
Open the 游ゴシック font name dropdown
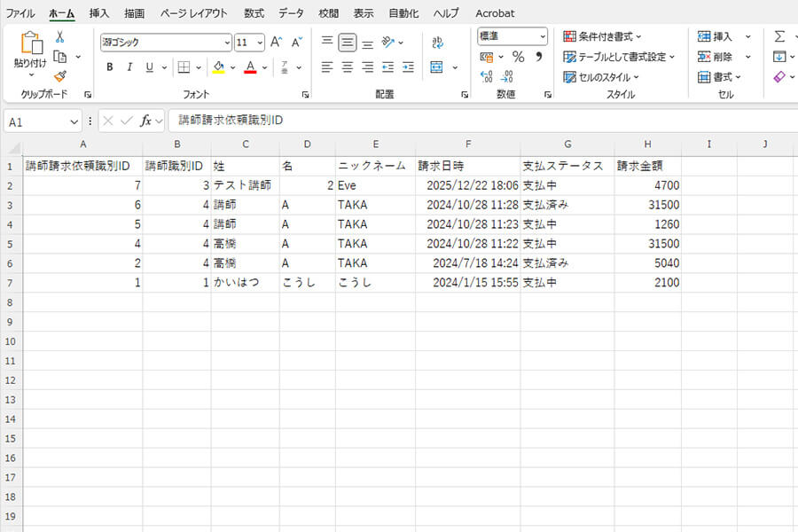pos(227,42)
